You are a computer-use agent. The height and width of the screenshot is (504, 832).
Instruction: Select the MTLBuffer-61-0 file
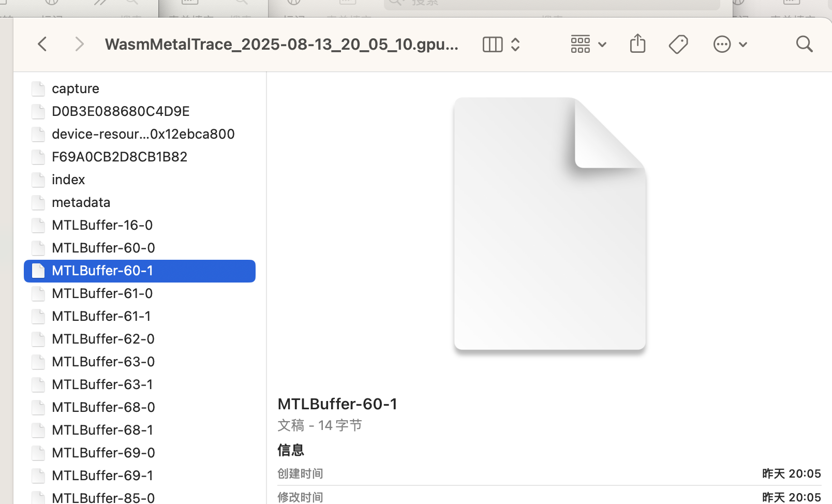pos(102,293)
